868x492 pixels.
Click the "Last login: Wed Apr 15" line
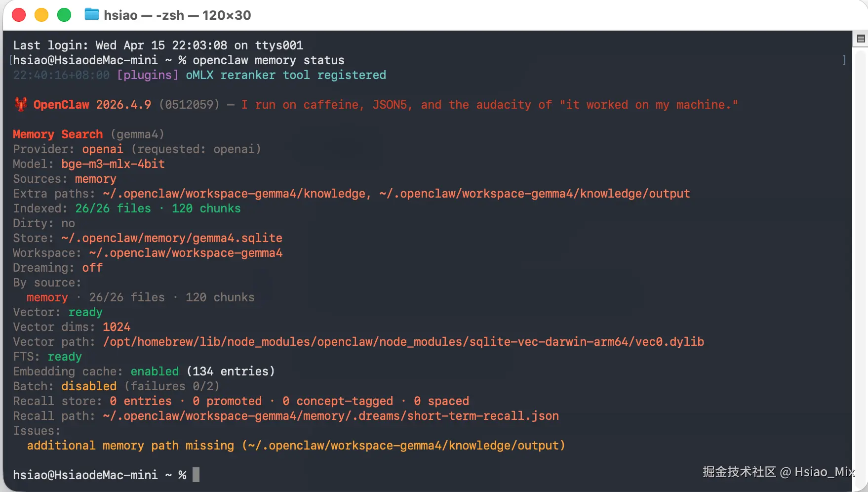point(158,45)
